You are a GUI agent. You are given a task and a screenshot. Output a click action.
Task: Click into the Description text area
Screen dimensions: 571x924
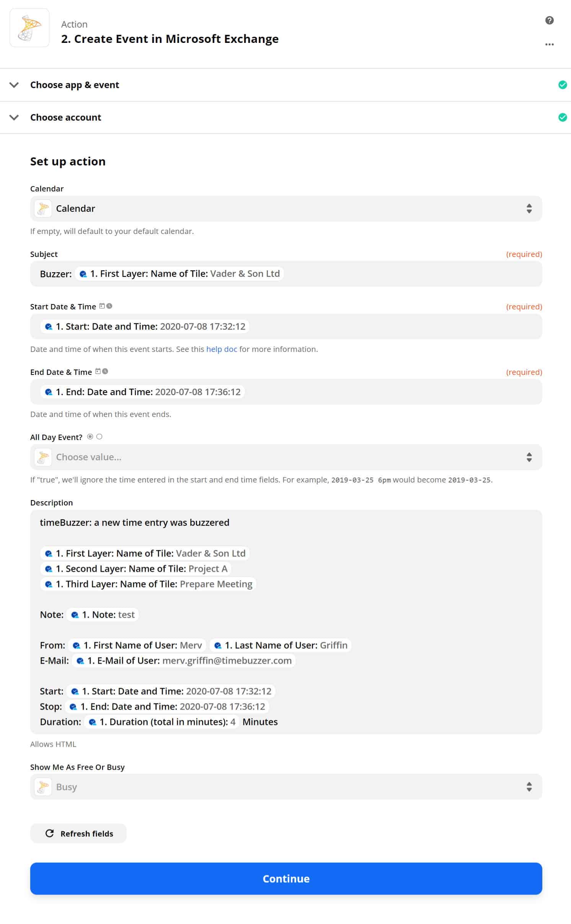point(286,622)
